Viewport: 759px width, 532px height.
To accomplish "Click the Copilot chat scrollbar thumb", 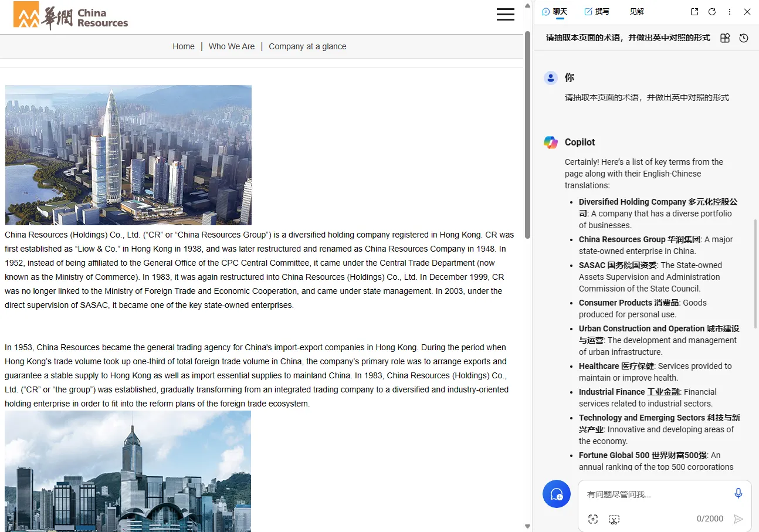I will [755, 273].
